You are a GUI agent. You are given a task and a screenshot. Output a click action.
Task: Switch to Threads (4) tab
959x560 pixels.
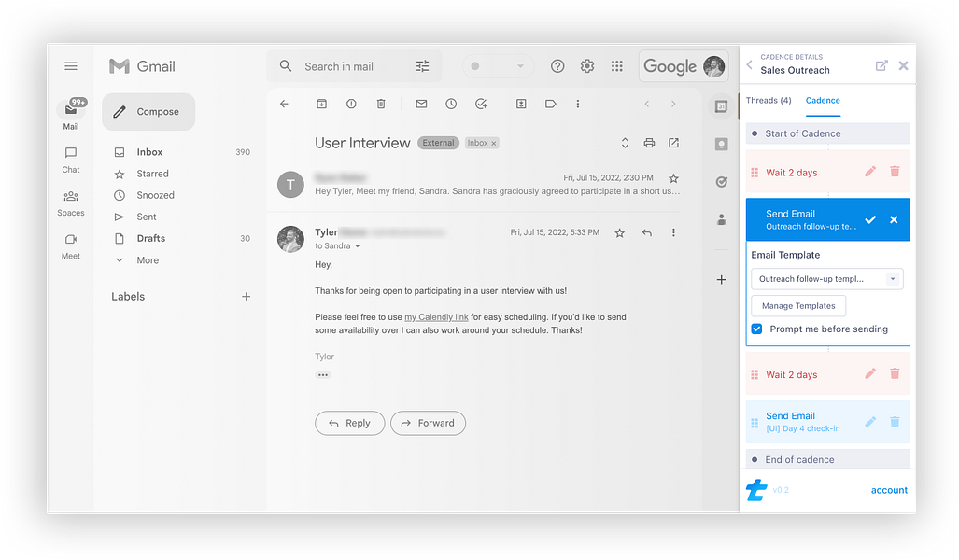769,100
